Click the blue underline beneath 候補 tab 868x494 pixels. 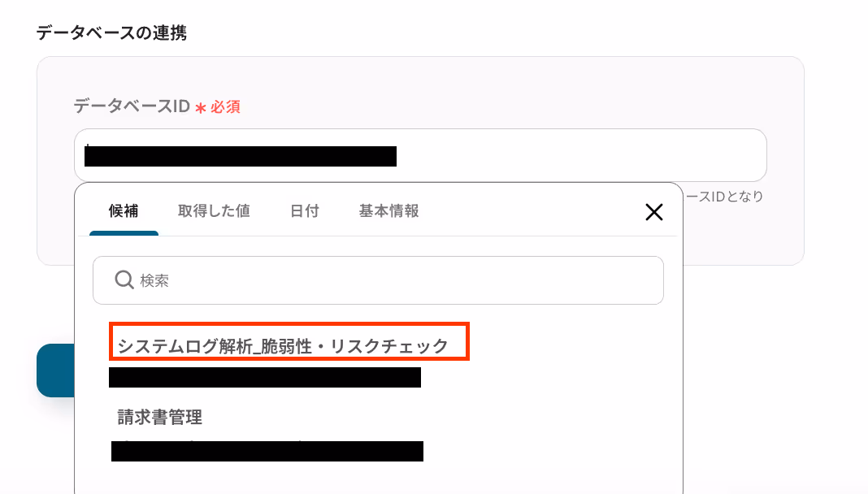click(x=124, y=233)
